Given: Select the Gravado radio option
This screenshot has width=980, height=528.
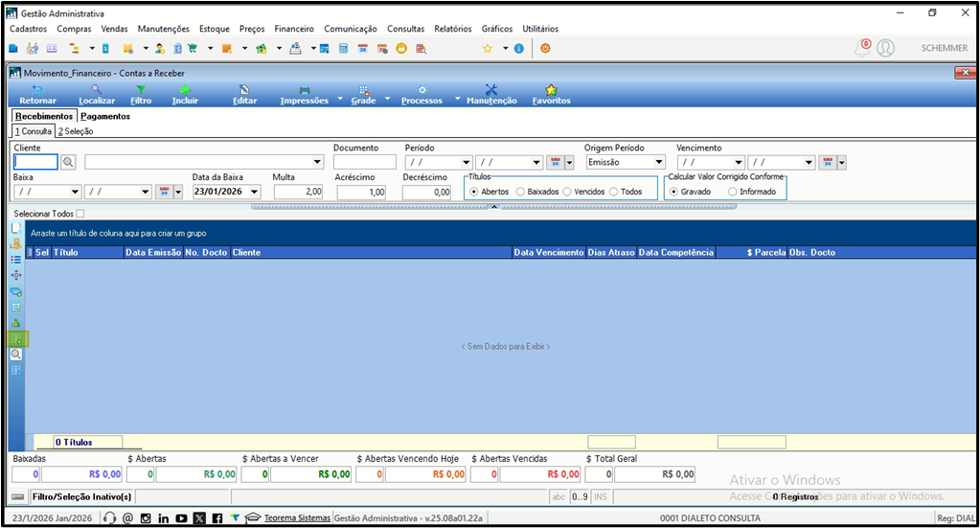Looking at the screenshot, I should point(673,192).
